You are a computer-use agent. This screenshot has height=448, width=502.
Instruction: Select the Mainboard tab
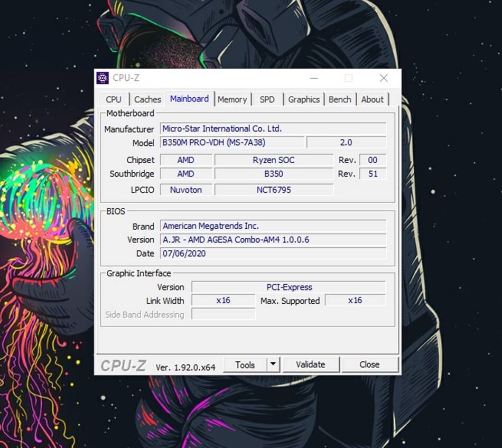190,99
